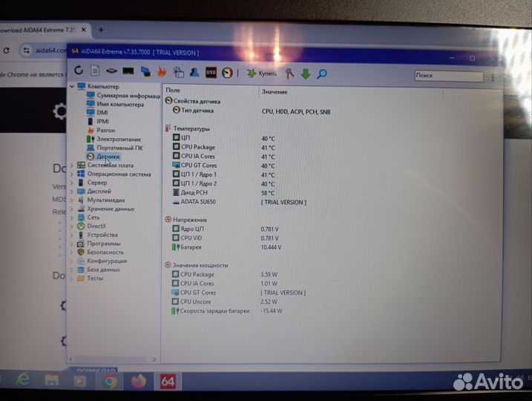Select Конфигурация in the tree
The height and width of the screenshot is (401, 532).
tap(107, 261)
